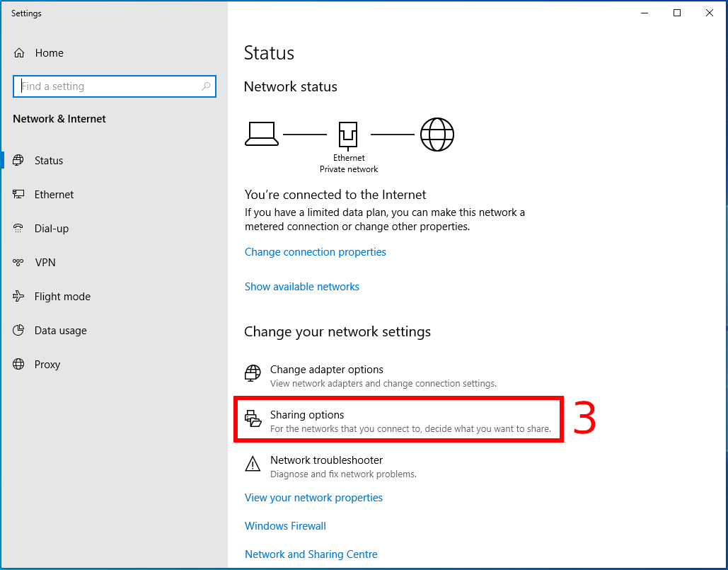Image resolution: width=728 pixels, height=570 pixels.
Task: Click the Ethernet monitor icon
Action: coord(19,195)
